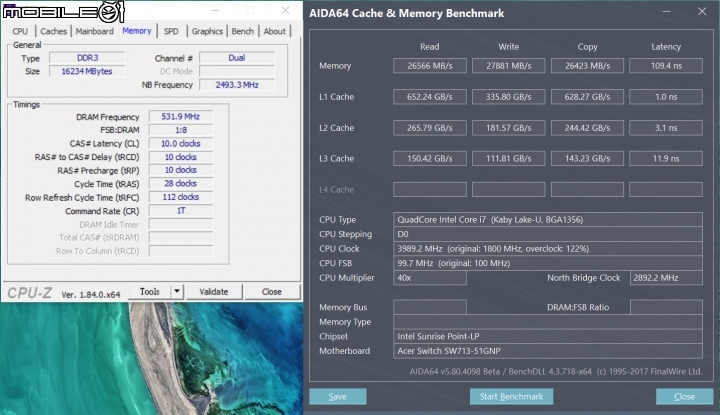The image size is (720, 415).
Task: Select the Memory tab in CPU-Z
Action: pyautogui.click(x=137, y=31)
